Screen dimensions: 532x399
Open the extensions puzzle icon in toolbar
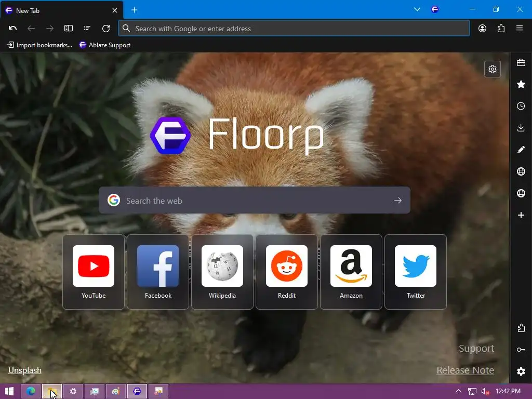(x=501, y=29)
